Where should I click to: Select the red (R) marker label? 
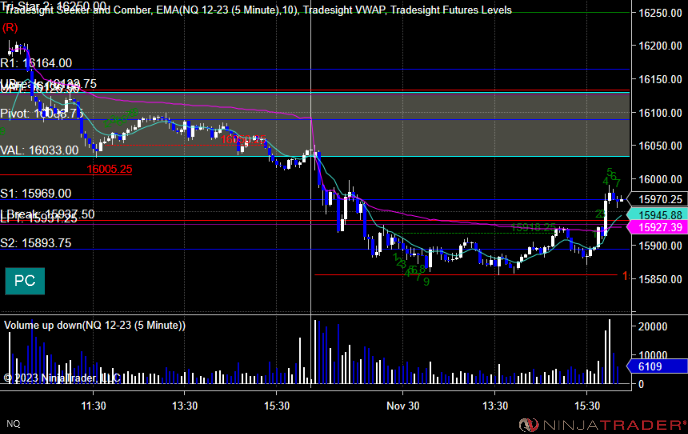[x=10, y=28]
